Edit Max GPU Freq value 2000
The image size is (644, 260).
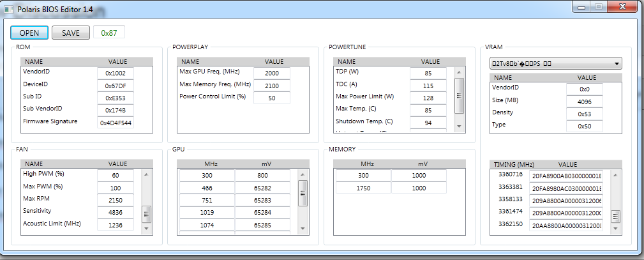(272, 73)
